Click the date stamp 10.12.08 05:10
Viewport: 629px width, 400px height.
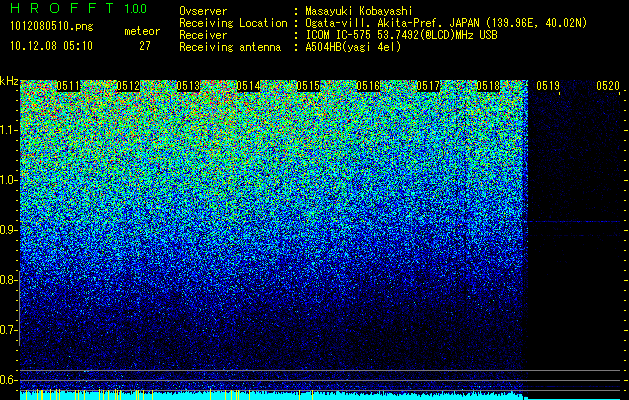[x=51, y=46]
